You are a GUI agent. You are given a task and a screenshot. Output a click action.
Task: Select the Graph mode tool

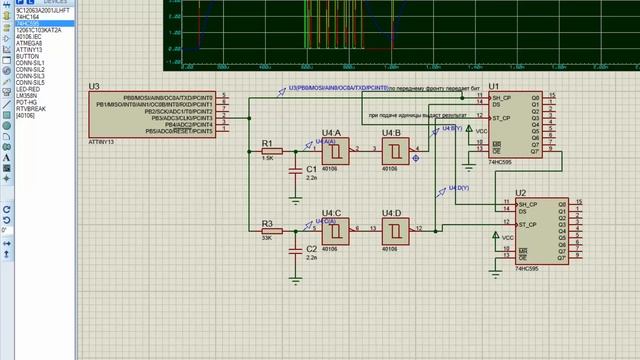pos(6,49)
